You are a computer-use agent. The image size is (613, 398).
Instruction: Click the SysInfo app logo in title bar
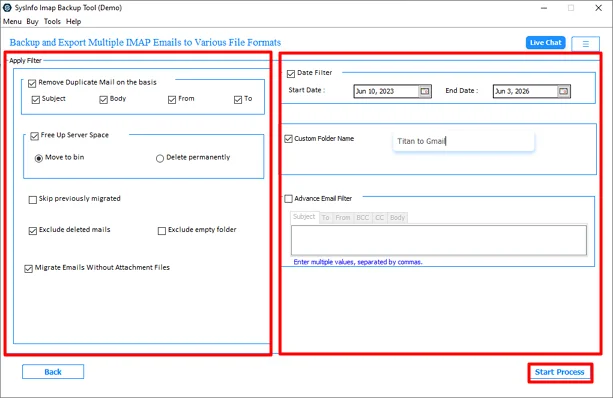click(x=7, y=7)
